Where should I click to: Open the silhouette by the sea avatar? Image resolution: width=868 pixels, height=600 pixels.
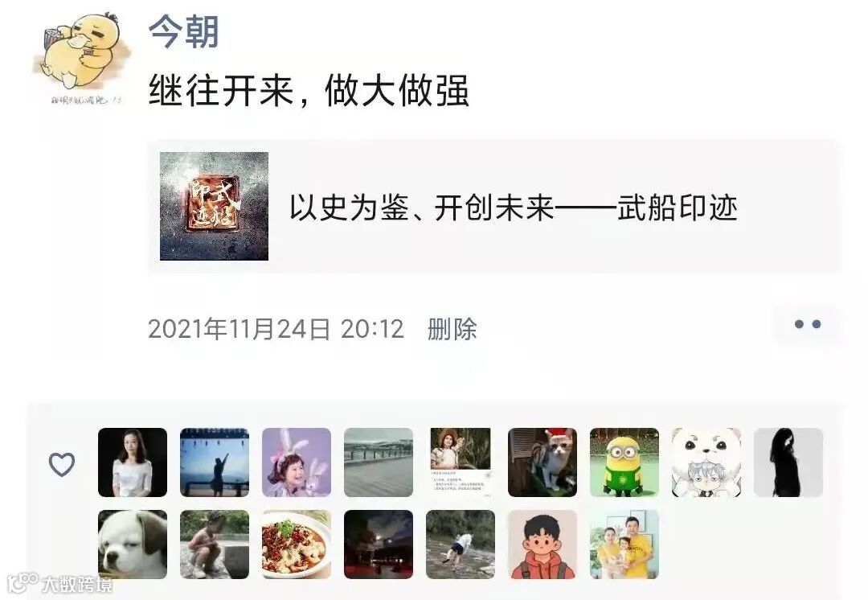215,462
